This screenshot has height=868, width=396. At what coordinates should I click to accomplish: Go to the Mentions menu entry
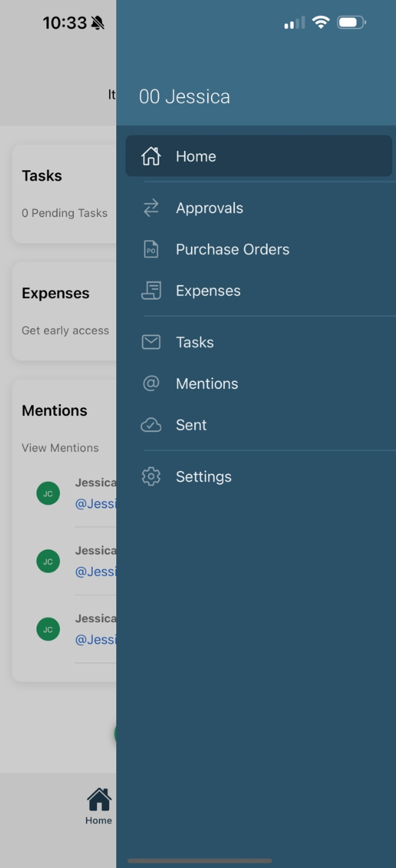259,383
